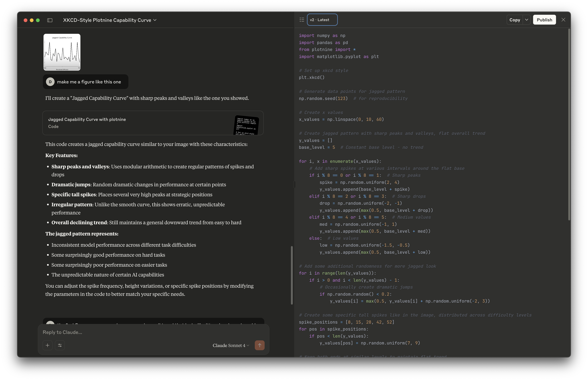Expand the Copy options dropdown arrow
The width and height of the screenshot is (588, 380).
[x=526, y=20]
